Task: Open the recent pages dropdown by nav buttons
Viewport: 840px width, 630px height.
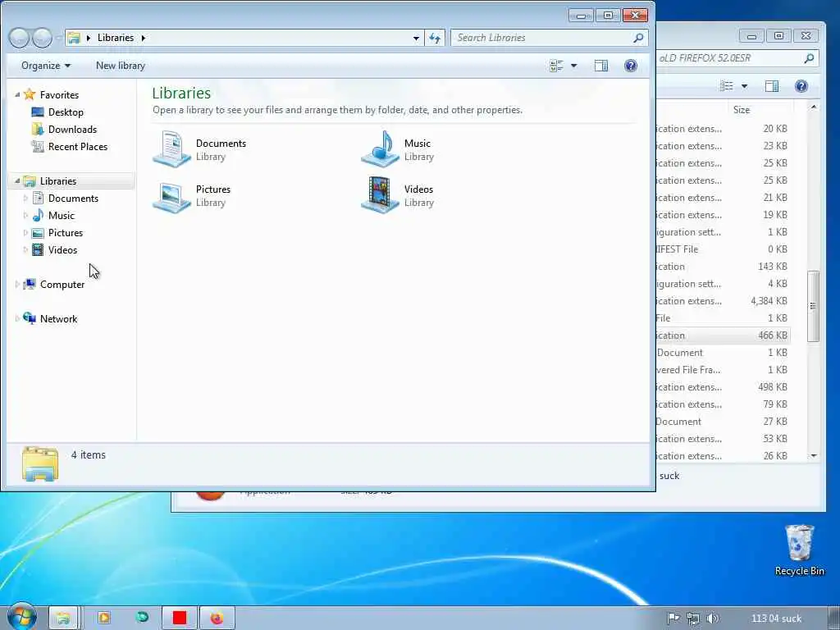Action: [x=58, y=38]
